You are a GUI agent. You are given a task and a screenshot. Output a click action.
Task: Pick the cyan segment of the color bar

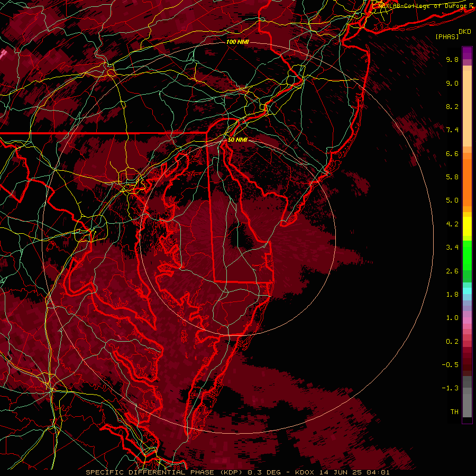point(467,291)
